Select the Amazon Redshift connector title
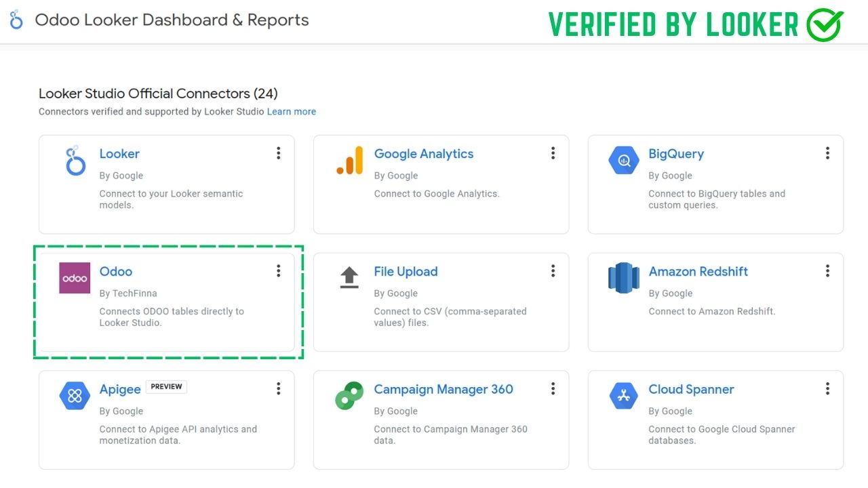Viewport: 868px width, 488px height. point(698,271)
